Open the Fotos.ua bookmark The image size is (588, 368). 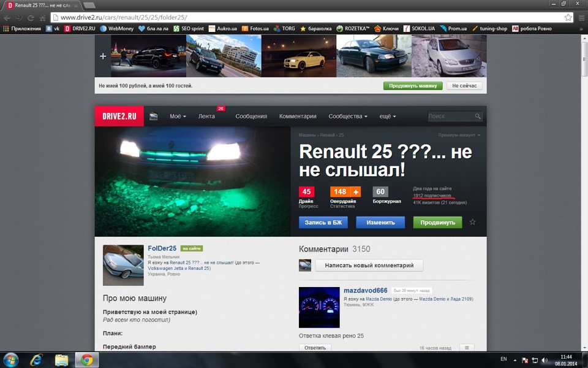click(x=255, y=29)
